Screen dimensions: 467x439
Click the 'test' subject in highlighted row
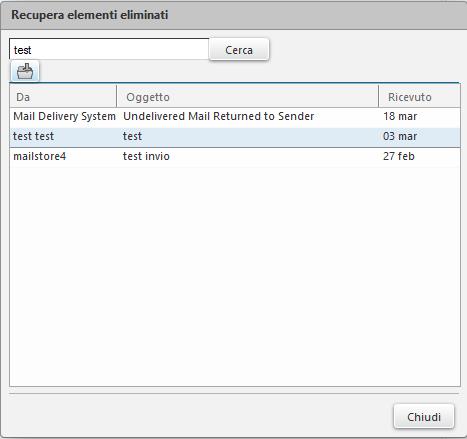(132, 136)
